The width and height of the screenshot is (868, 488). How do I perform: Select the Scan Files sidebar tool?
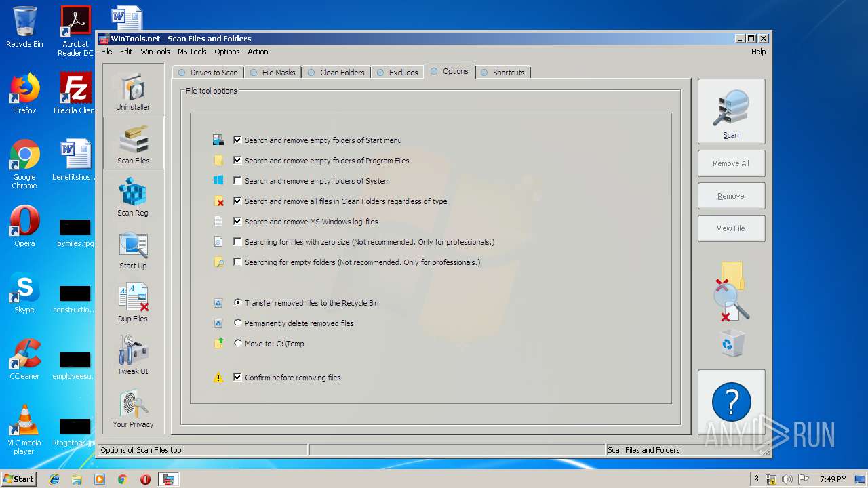[x=133, y=143]
